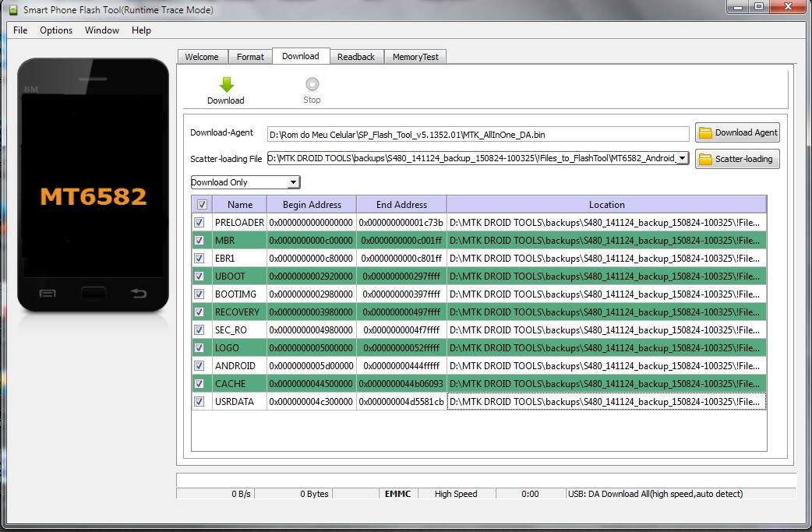
Task: Click the MT6582 phone display image
Action: tap(94, 185)
